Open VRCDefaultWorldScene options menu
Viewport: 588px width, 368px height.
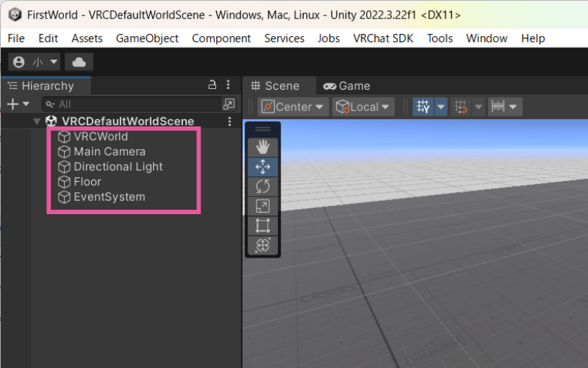229,121
